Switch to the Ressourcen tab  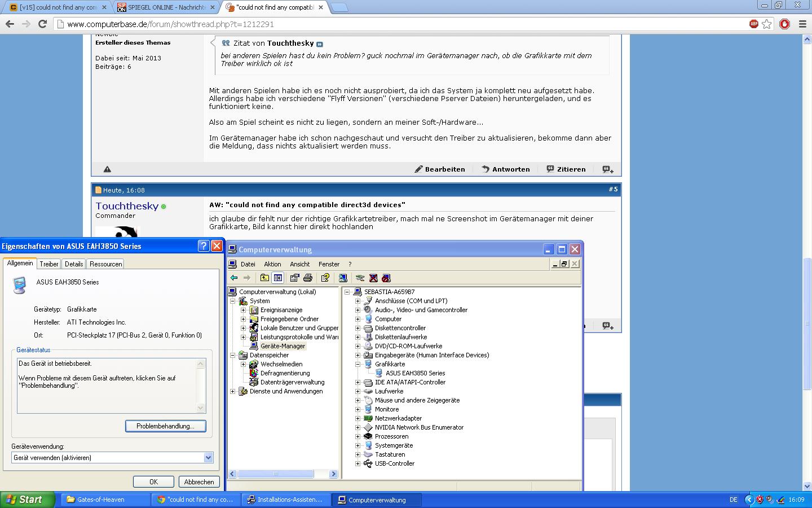[105, 264]
